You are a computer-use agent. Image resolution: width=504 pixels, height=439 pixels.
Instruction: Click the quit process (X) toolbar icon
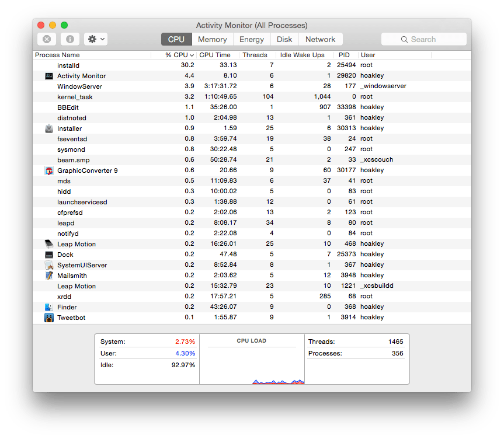pyautogui.click(x=46, y=39)
